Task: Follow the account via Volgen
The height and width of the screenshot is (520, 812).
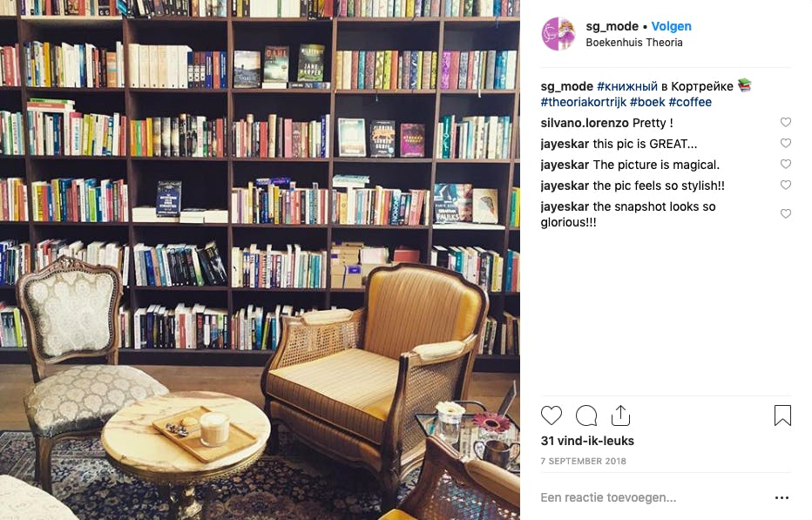Action: tap(671, 26)
